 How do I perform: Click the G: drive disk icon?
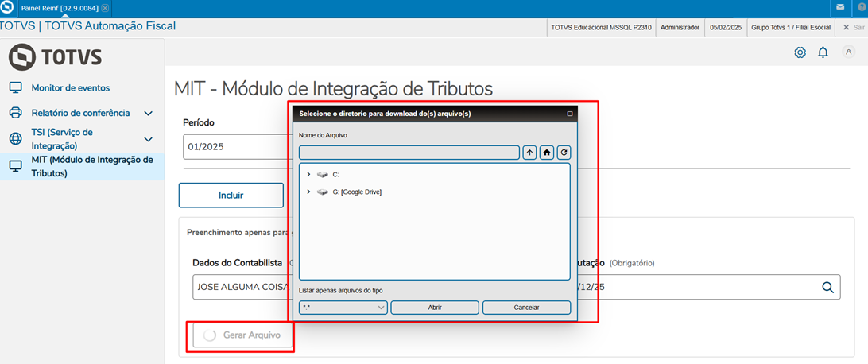click(323, 192)
